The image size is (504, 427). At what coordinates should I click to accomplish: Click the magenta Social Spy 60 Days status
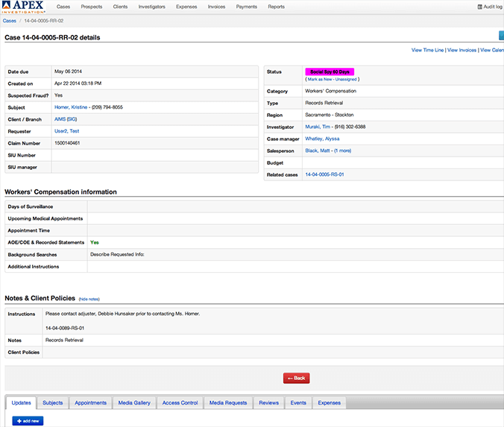point(330,72)
